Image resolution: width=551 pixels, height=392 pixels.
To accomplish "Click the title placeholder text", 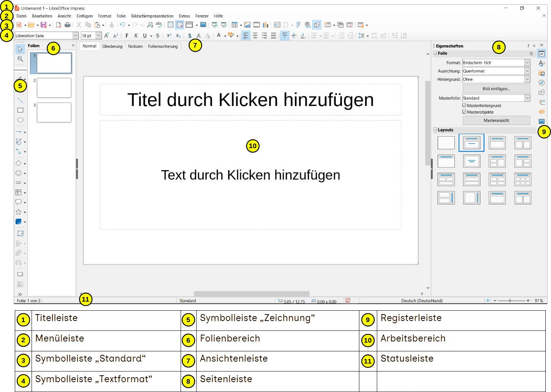I will pos(251,100).
